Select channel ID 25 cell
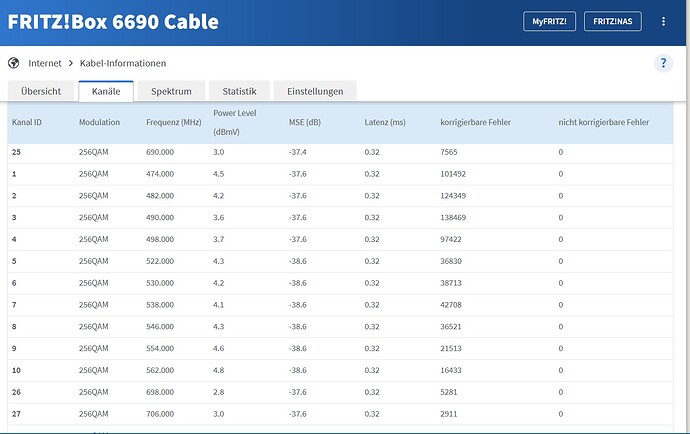The width and height of the screenshot is (690, 434). coord(16,152)
